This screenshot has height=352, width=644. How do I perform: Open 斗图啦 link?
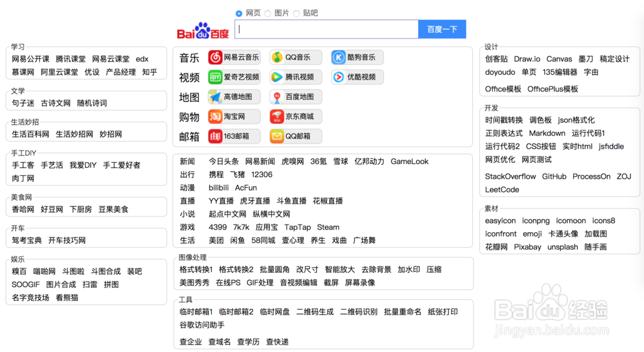click(x=73, y=272)
